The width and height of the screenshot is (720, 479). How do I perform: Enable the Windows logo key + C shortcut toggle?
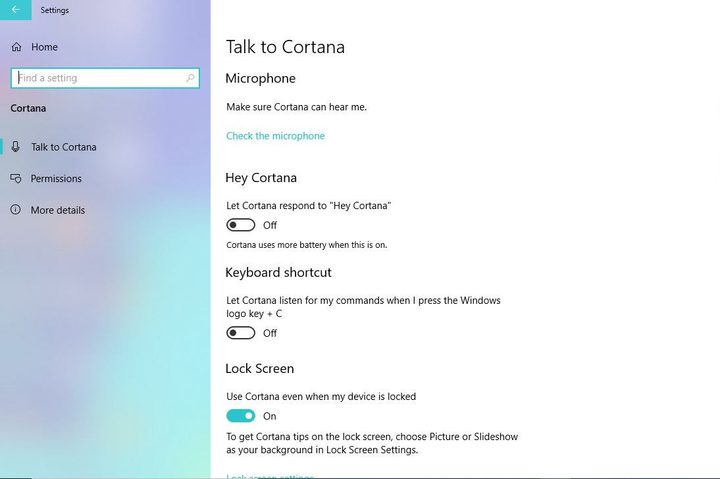point(241,333)
